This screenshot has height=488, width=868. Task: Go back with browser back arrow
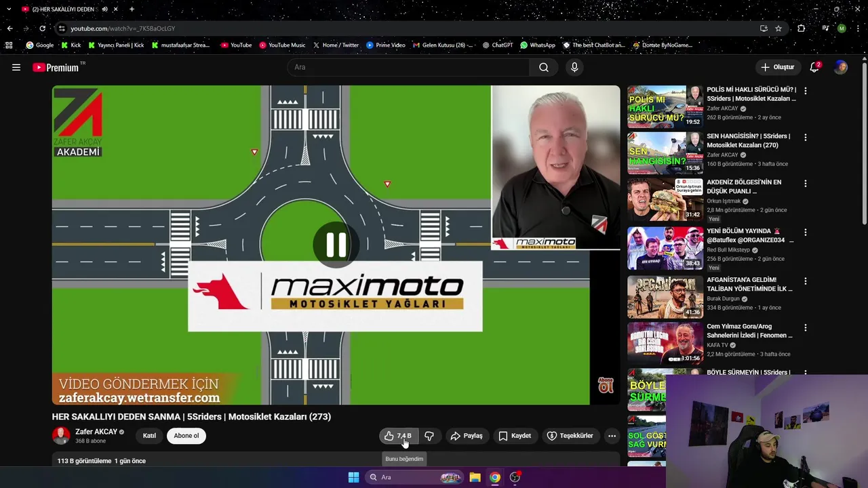coord(9,28)
